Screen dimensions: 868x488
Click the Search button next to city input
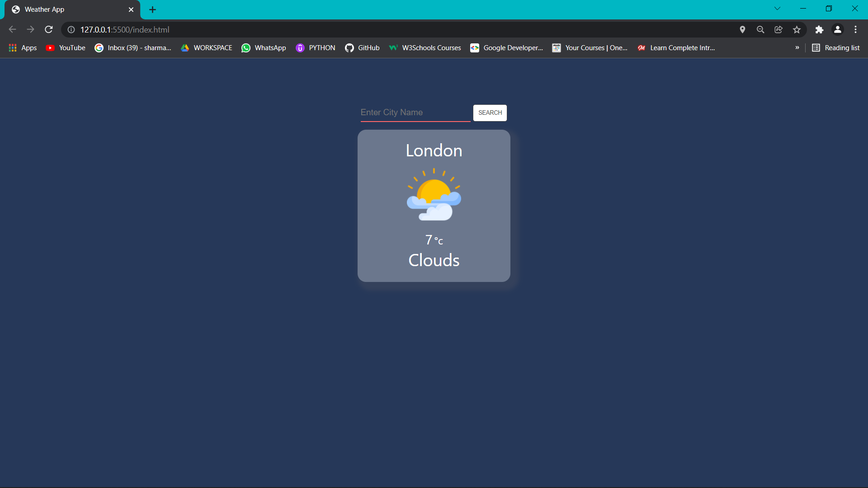pyautogui.click(x=490, y=113)
